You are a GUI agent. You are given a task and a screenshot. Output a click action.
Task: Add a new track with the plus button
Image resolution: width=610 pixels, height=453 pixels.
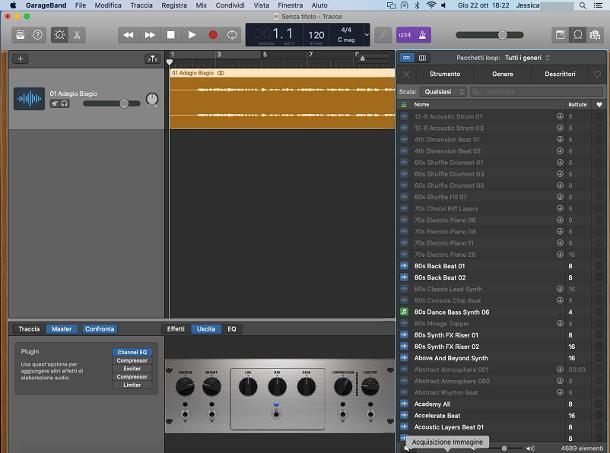pyautogui.click(x=20, y=59)
